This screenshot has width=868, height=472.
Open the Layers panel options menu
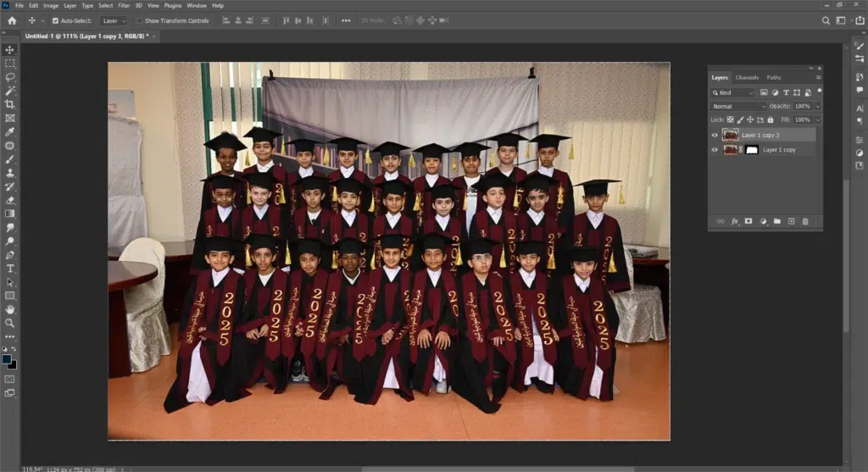click(x=818, y=77)
